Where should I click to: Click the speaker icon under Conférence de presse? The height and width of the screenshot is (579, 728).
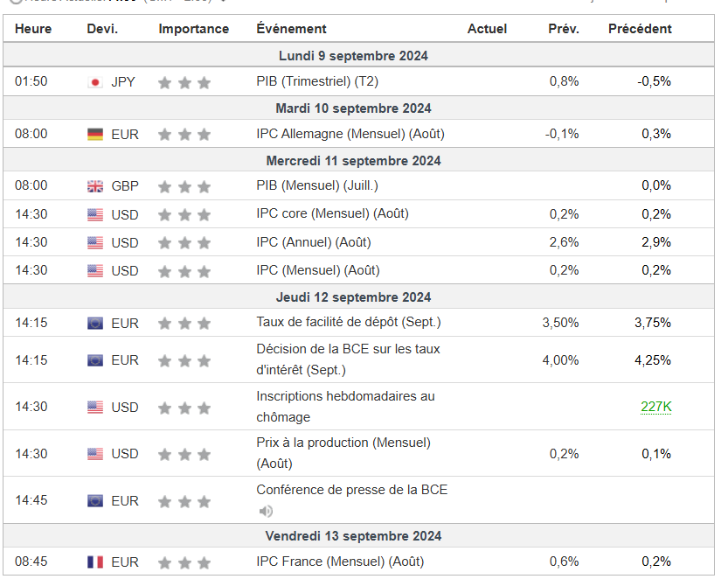click(266, 512)
